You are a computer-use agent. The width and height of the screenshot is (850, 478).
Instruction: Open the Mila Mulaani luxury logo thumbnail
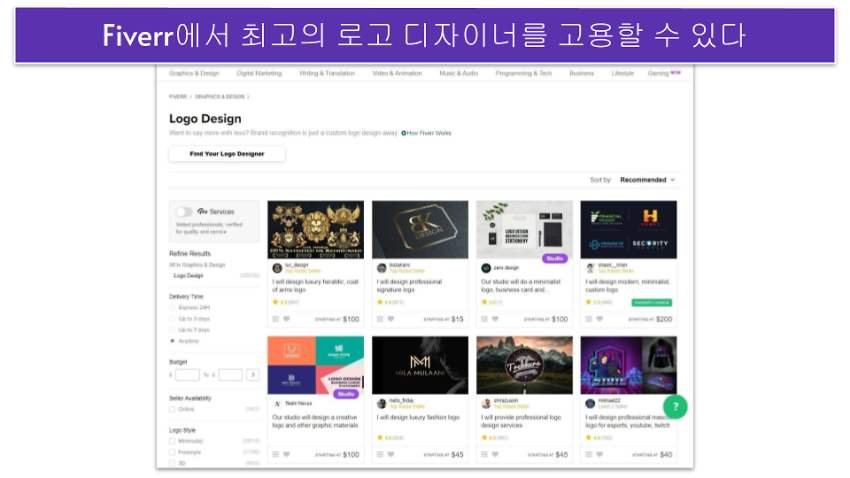420,365
